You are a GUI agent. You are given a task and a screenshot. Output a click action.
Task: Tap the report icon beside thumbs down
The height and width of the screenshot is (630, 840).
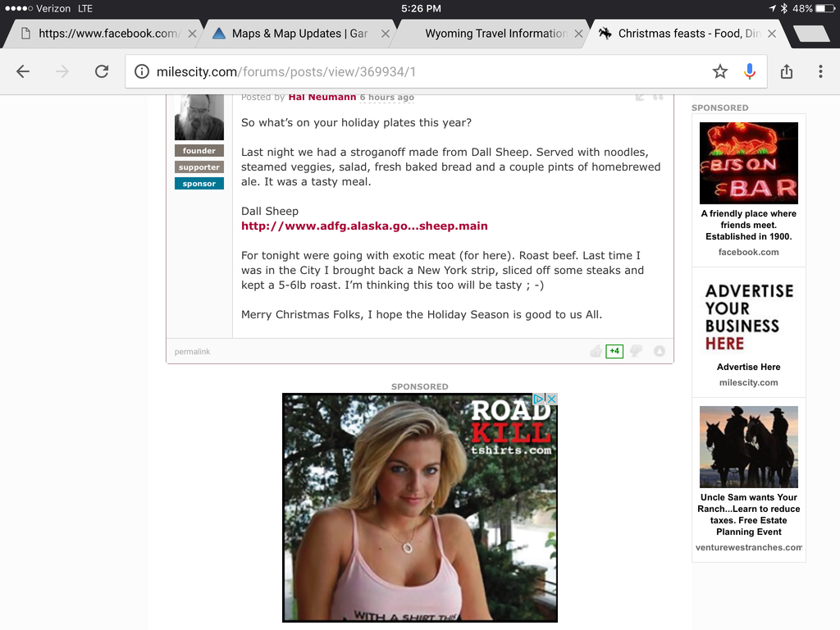660,351
